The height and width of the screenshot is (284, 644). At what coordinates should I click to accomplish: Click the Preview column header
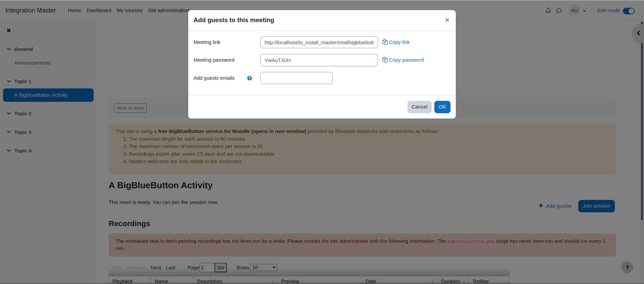tap(320, 281)
